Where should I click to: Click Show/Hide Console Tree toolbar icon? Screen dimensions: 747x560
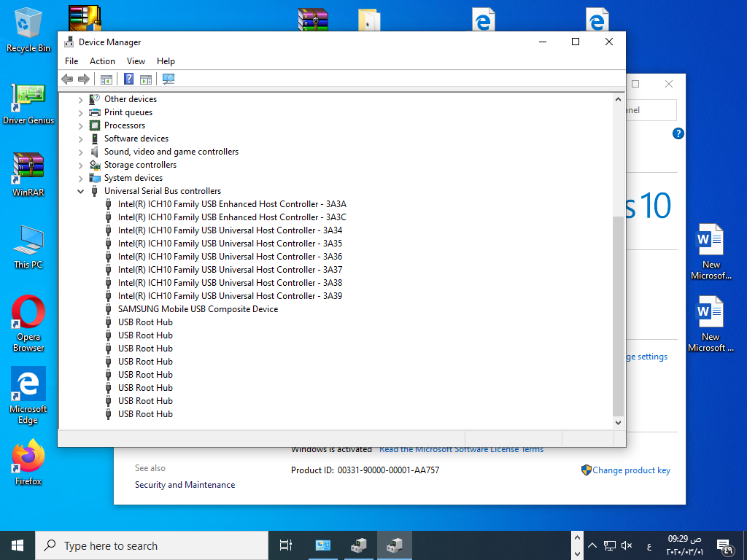coord(107,79)
